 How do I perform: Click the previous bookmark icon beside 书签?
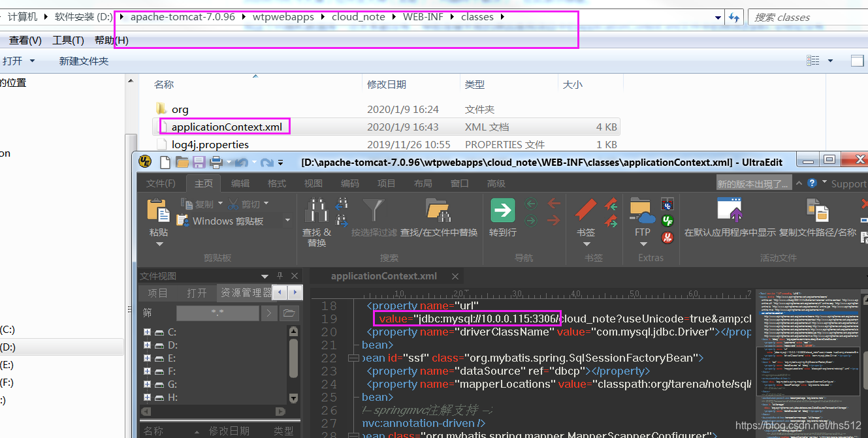click(x=611, y=204)
